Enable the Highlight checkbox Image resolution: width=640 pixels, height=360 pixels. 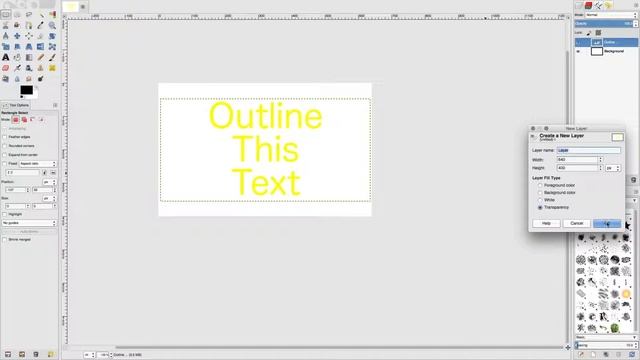pyautogui.click(x=4, y=214)
